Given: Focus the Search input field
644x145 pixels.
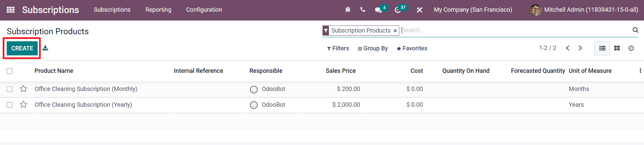Looking at the screenshot, I should [515, 30].
